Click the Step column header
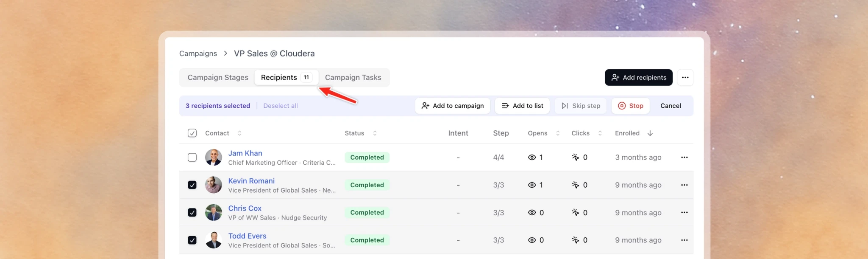The image size is (868, 259). pyautogui.click(x=501, y=133)
